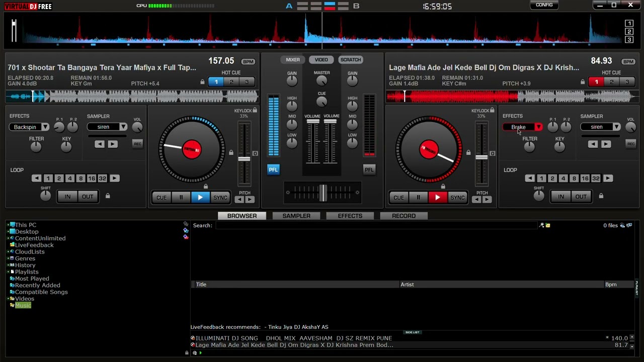Open search options magnifier icon
Viewport: 644px width, 362px height.
[542, 226]
